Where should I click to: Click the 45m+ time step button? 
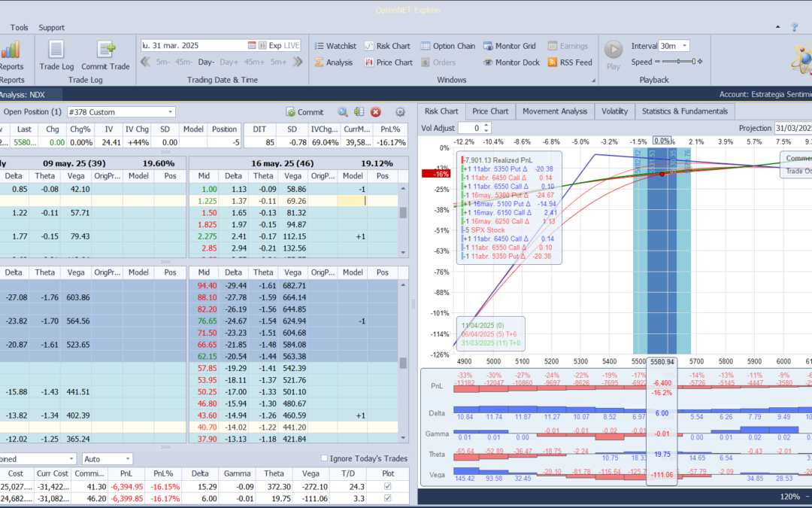[x=254, y=62]
